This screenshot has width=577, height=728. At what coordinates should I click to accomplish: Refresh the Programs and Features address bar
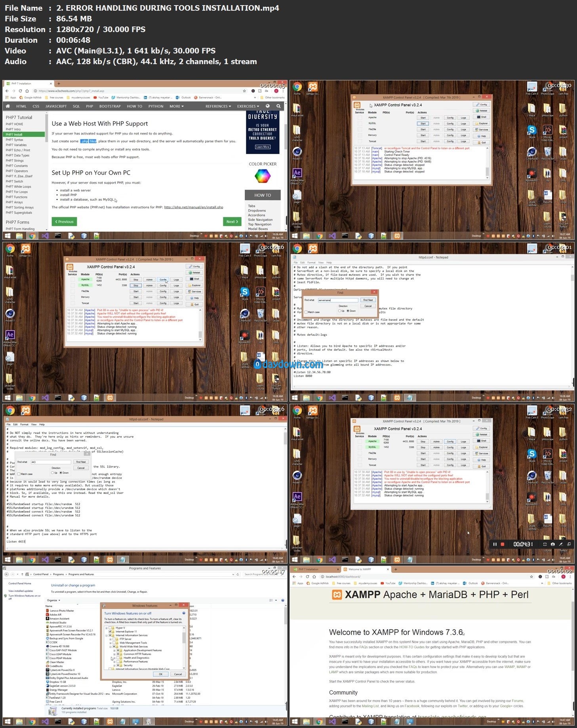point(238,574)
